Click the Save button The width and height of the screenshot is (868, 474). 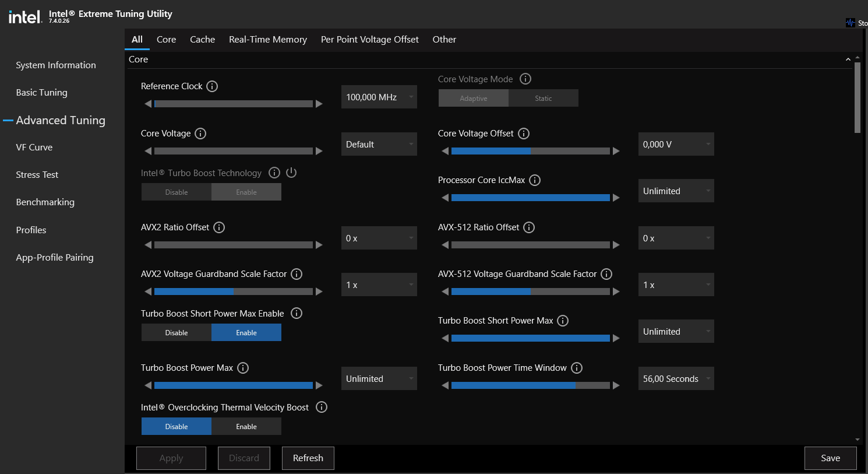[x=831, y=458]
